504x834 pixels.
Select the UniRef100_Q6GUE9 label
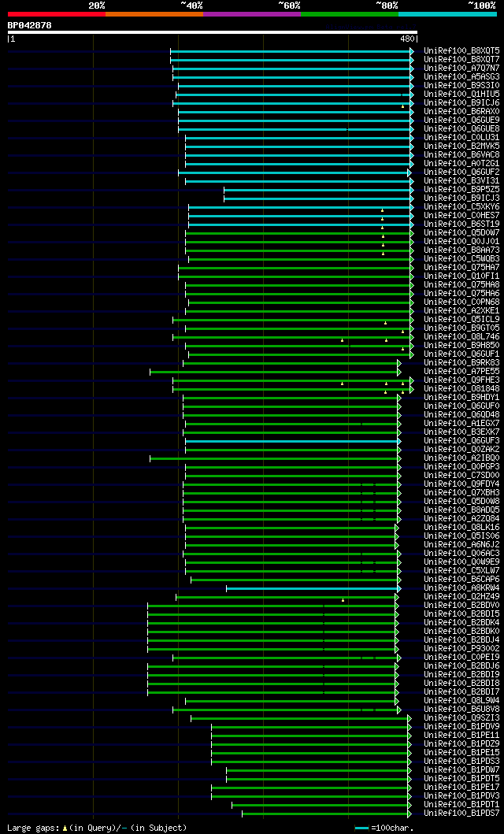point(461,120)
